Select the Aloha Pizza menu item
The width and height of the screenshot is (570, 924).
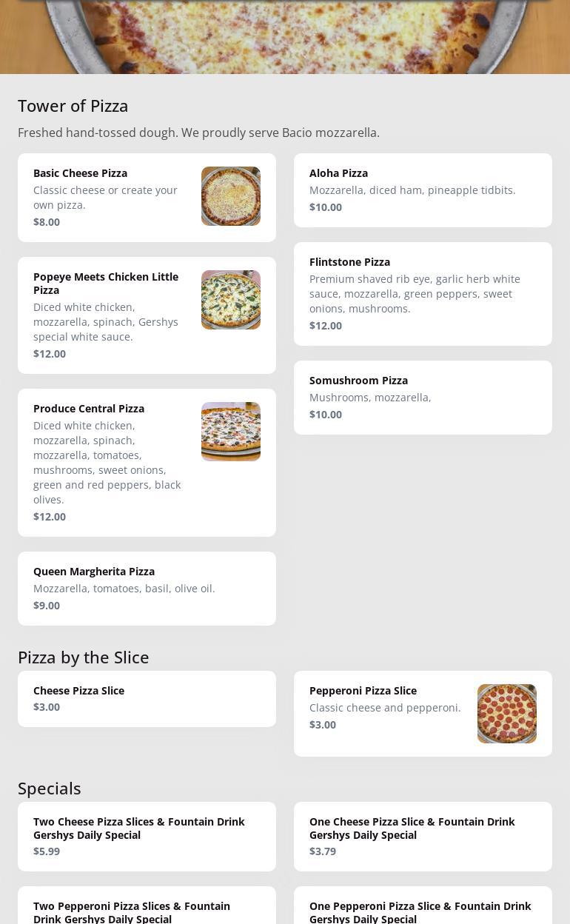(x=423, y=190)
